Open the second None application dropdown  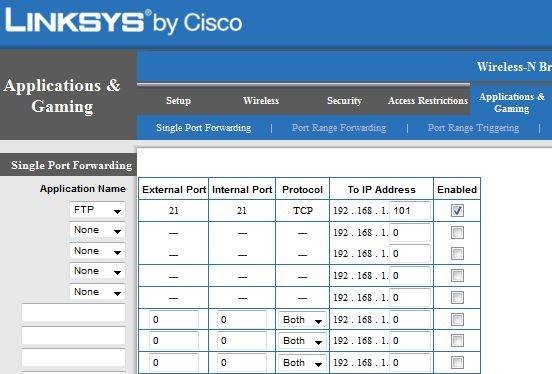[x=97, y=251]
